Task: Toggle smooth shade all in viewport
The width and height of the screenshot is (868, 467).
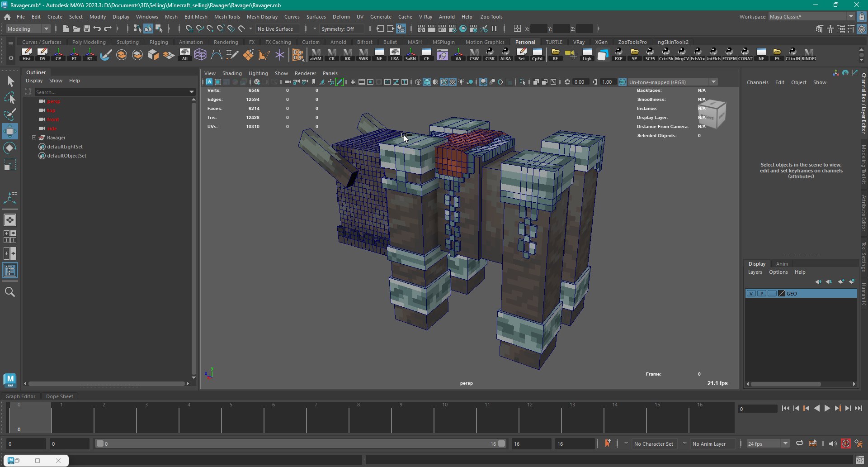Action: [427, 82]
